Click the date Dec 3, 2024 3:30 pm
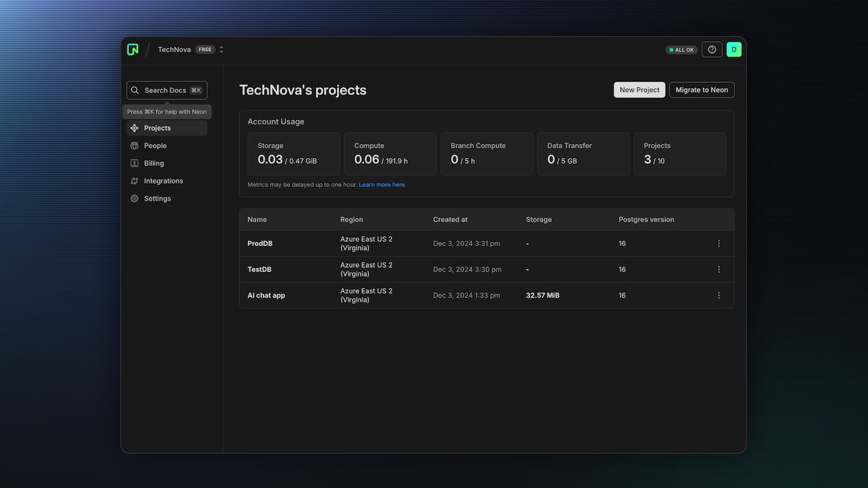Viewport: 868px width, 488px height. click(x=467, y=269)
